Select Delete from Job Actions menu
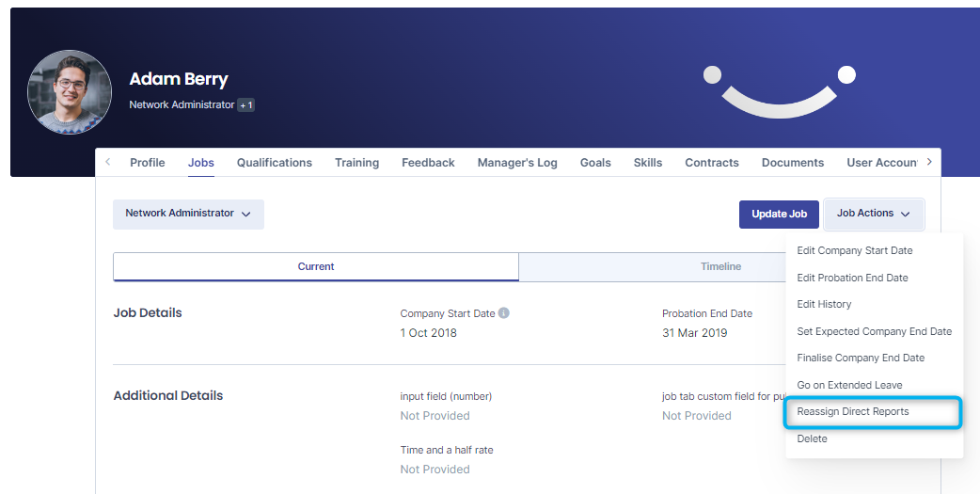980x494 pixels. point(812,439)
